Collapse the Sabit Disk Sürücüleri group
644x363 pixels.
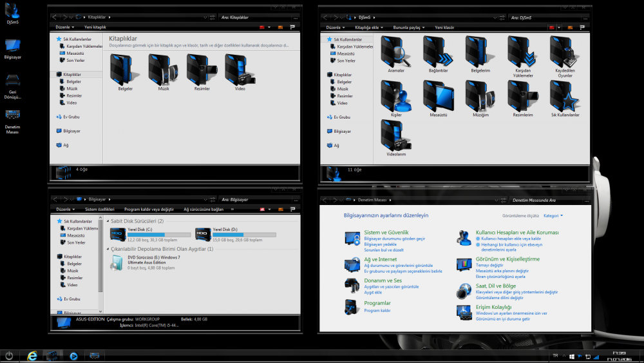click(x=107, y=221)
